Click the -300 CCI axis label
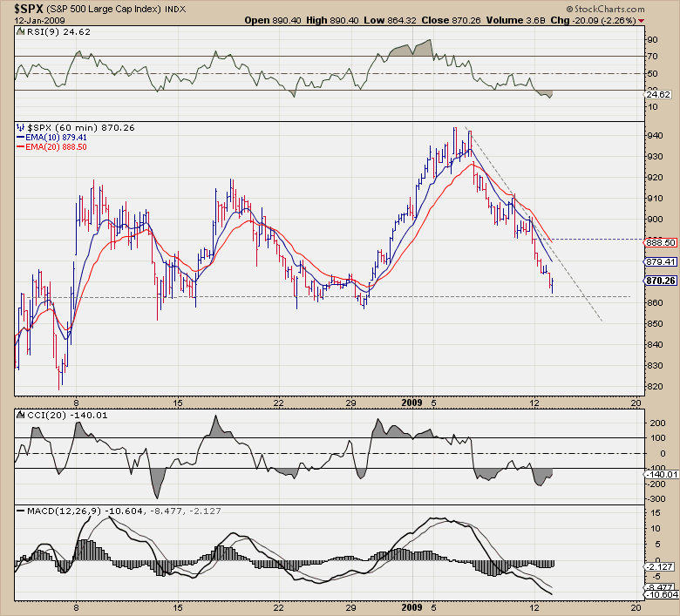The width and height of the screenshot is (680, 616). pos(657,499)
